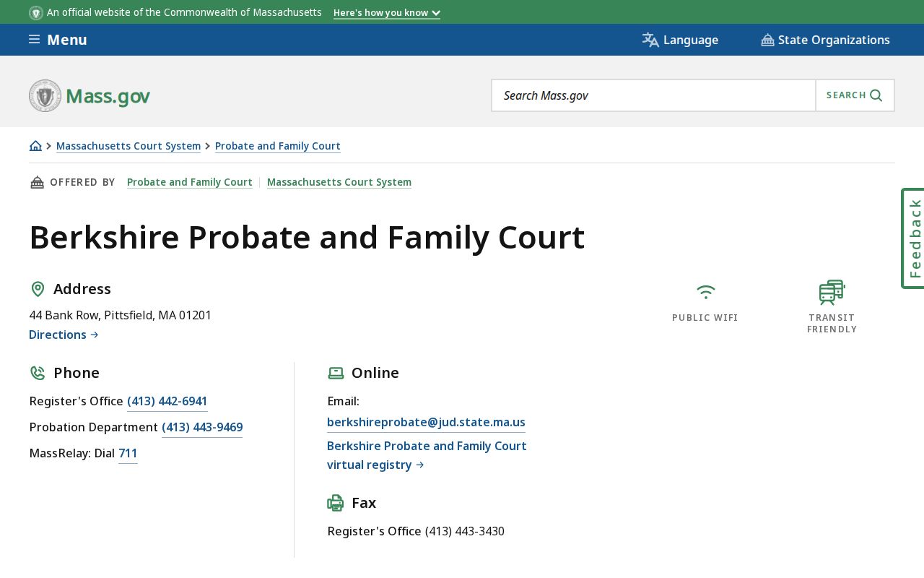
Task: Click the Massachusetts state seal icon in the top banner
Action: click(36, 12)
